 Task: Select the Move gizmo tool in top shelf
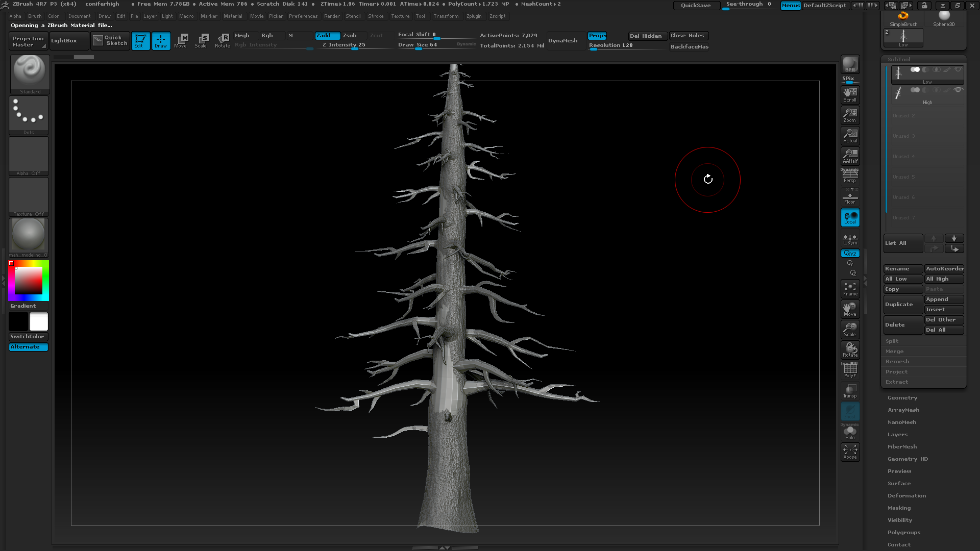181,41
